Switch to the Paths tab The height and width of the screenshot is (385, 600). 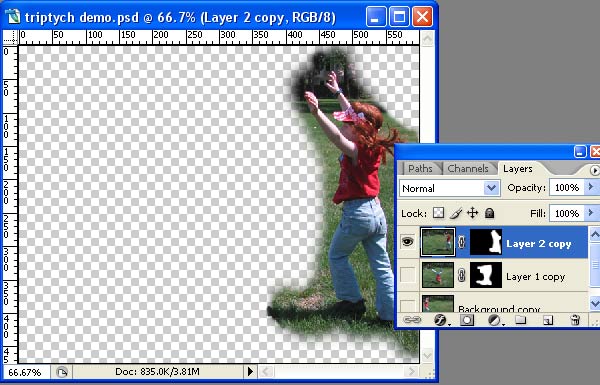coord(420,168)
